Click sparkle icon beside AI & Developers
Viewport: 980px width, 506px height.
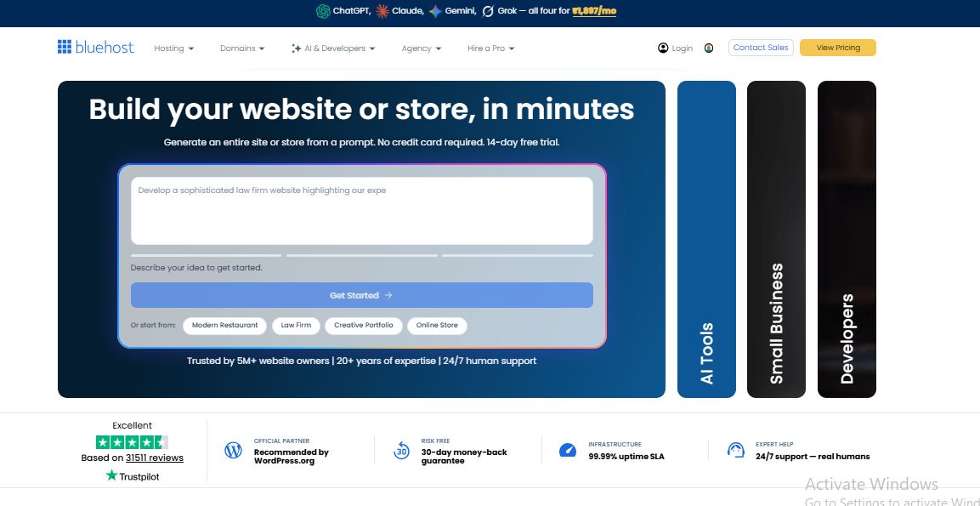click(297, 48)
